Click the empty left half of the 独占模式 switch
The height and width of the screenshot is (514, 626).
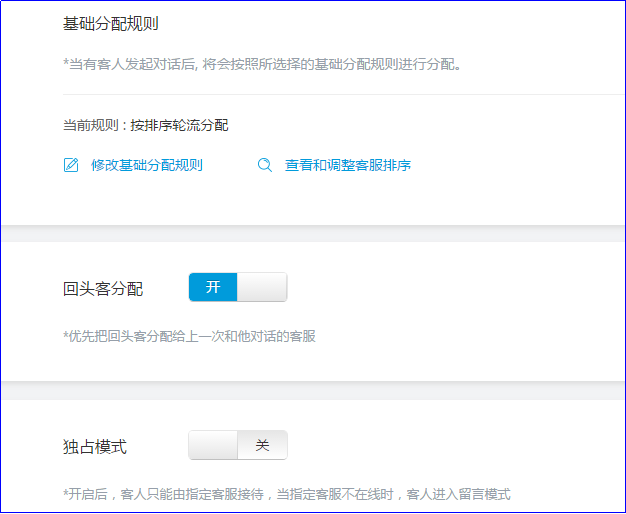(213, 445)
